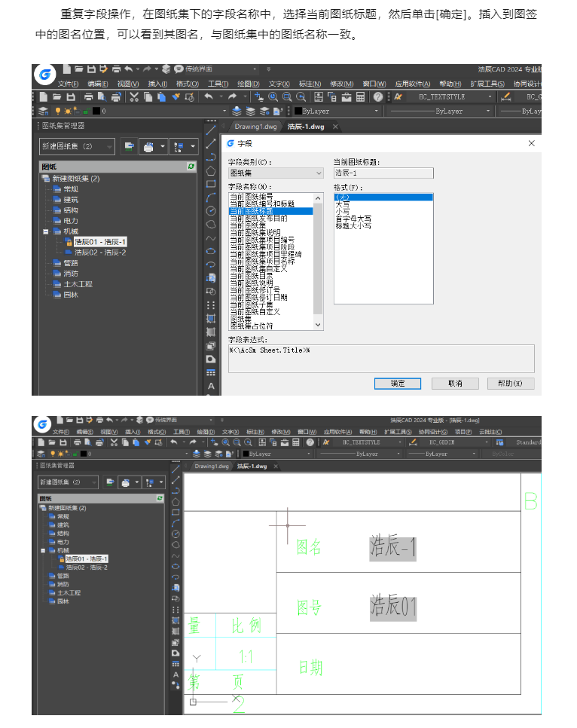Image resolution: width=577 pixels, height=728 pixels.
Task: Click the Line tool above the 字段 dialog's draw toolbar
Action: tap(211, 130)
